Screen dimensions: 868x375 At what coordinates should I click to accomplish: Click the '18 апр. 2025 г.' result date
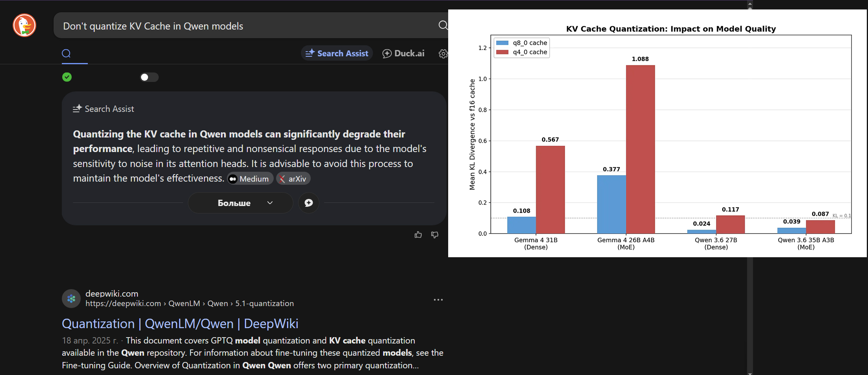[90, 340]
